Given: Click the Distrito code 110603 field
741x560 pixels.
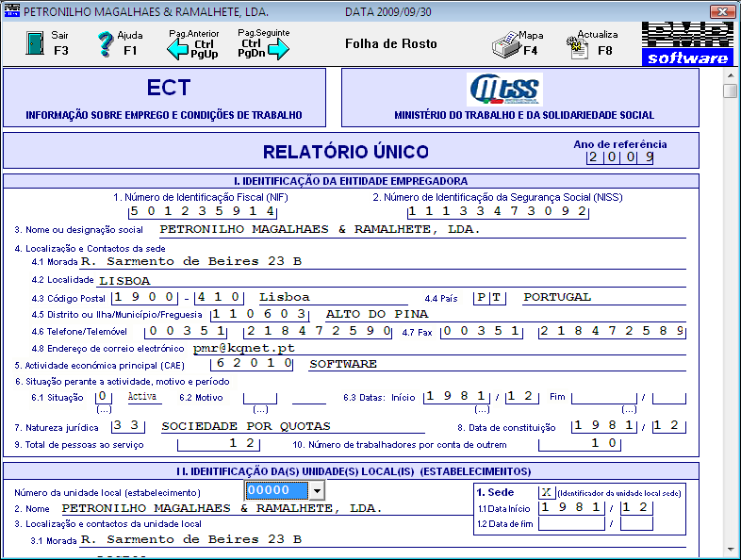Looking at the screenshot, I should click(260, 314).
